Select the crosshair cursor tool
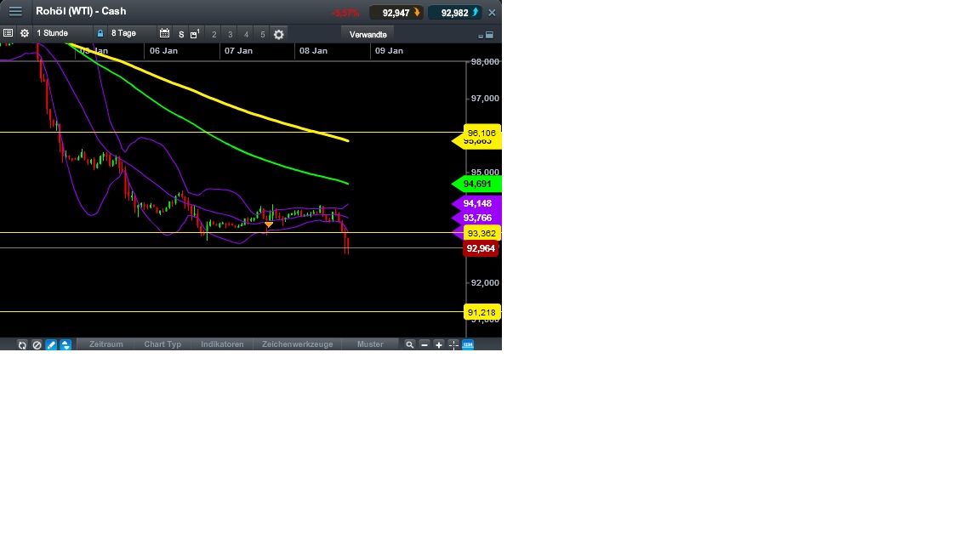980x551 pixels. [453, 344]
